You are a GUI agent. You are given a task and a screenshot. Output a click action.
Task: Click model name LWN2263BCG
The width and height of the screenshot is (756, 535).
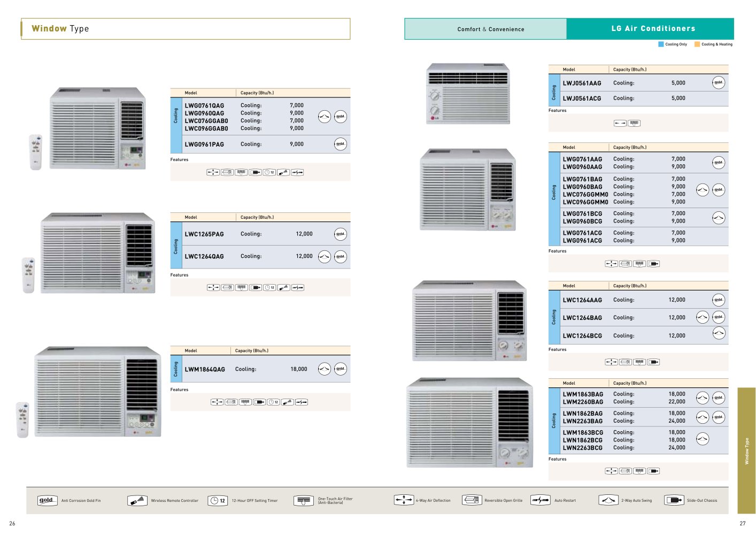583,448
